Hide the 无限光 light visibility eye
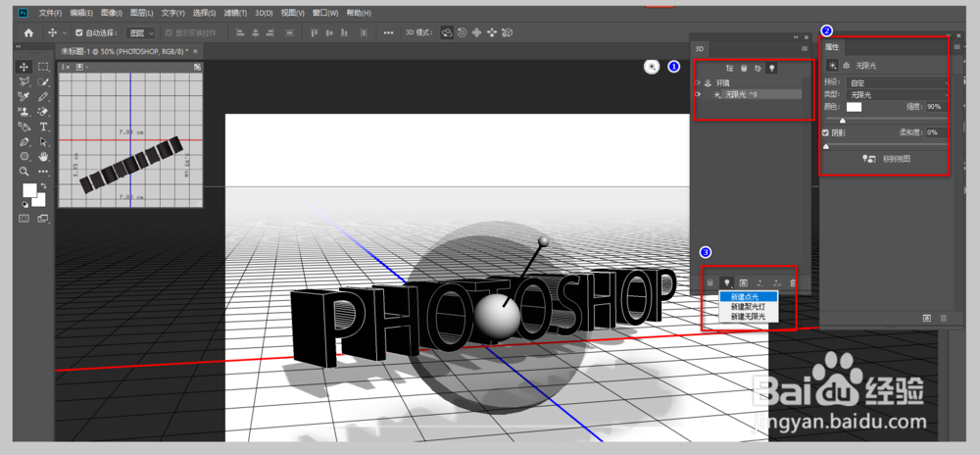980x455 pixels. tap(698, 94)
